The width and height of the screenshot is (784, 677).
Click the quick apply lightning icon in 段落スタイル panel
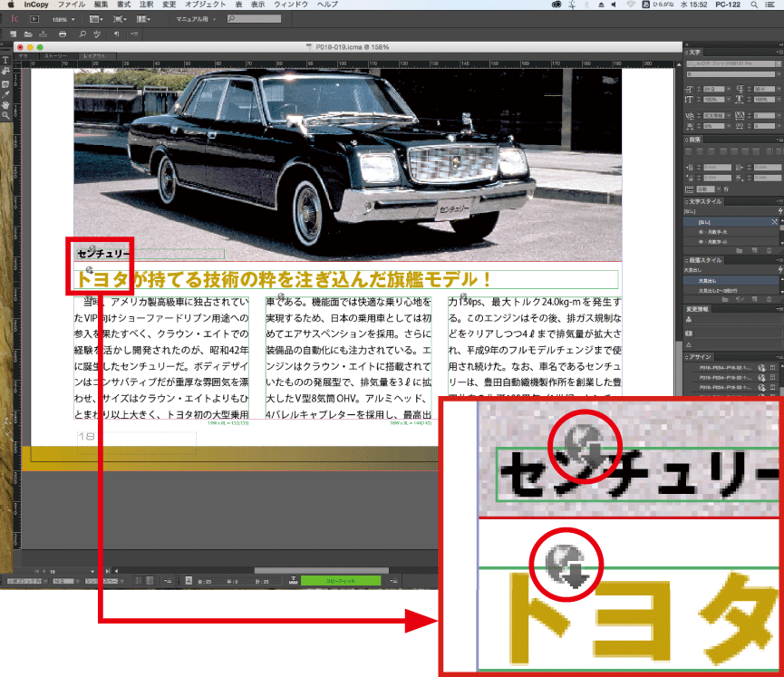[x=780, y=269]
